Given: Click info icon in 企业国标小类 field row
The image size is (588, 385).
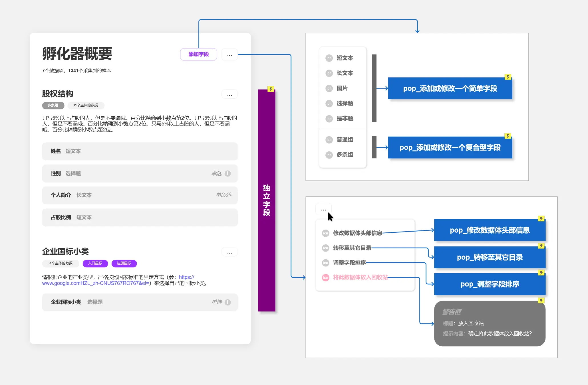Looking at the screenshot, I should pos(227,302).
